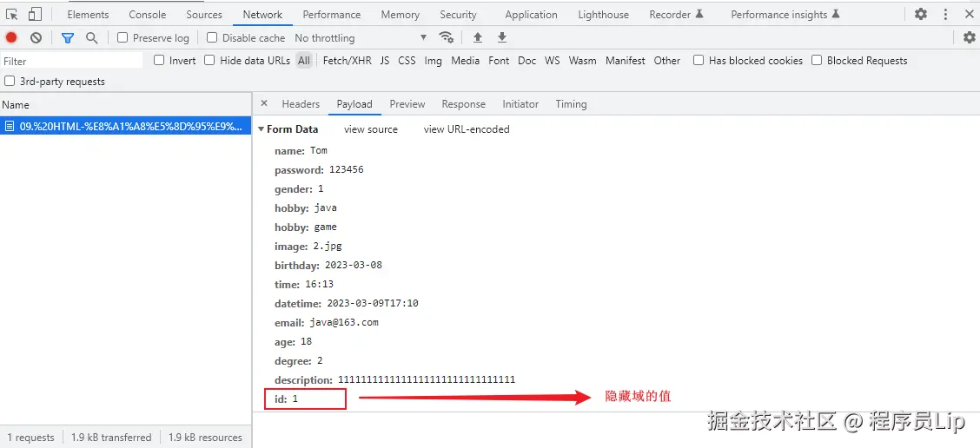Filter requests by Fetch/XHR
The image size is (980, 448).
click(347, 61)
